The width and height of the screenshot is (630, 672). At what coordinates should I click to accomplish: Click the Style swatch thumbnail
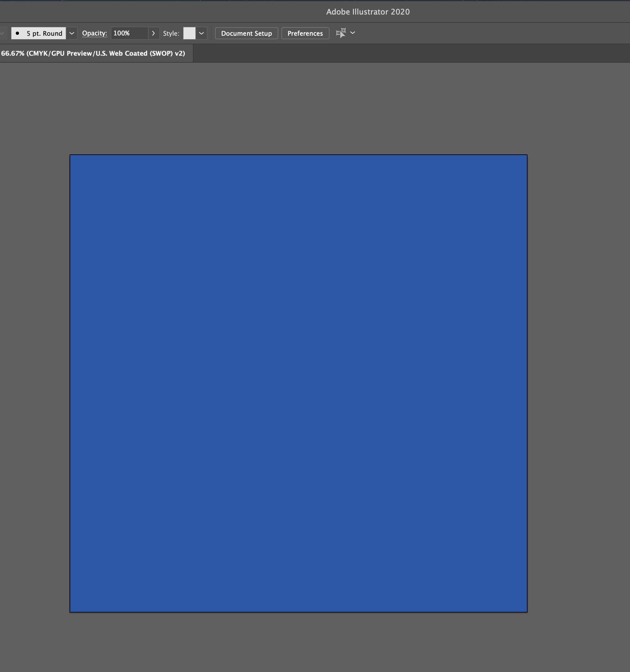point(189,33)
